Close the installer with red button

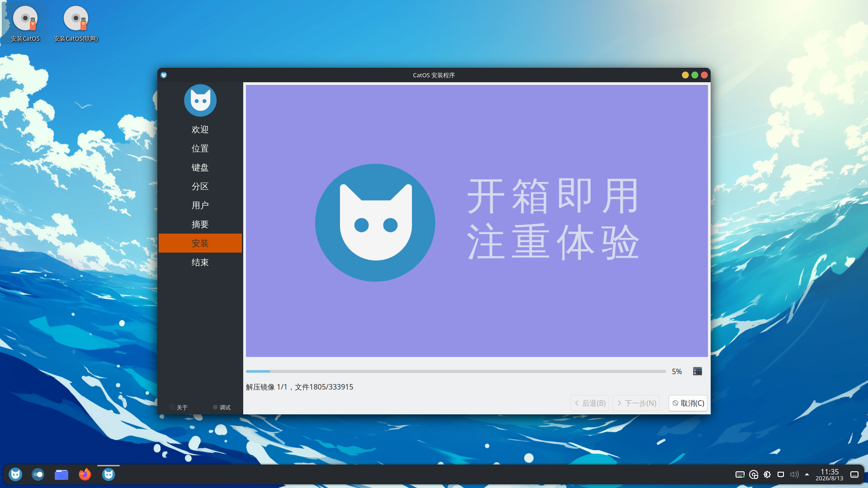[x=704, y=75]
